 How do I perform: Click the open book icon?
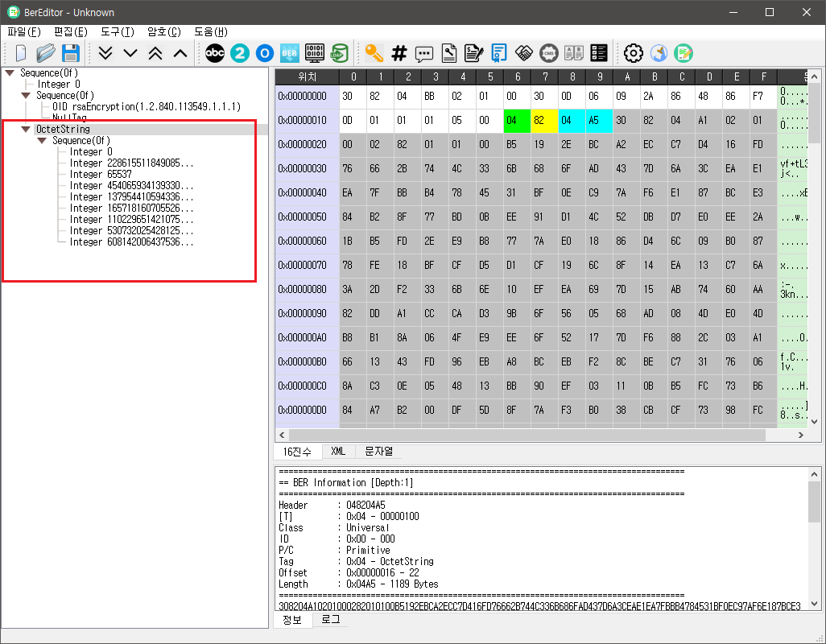click(574, 53)
